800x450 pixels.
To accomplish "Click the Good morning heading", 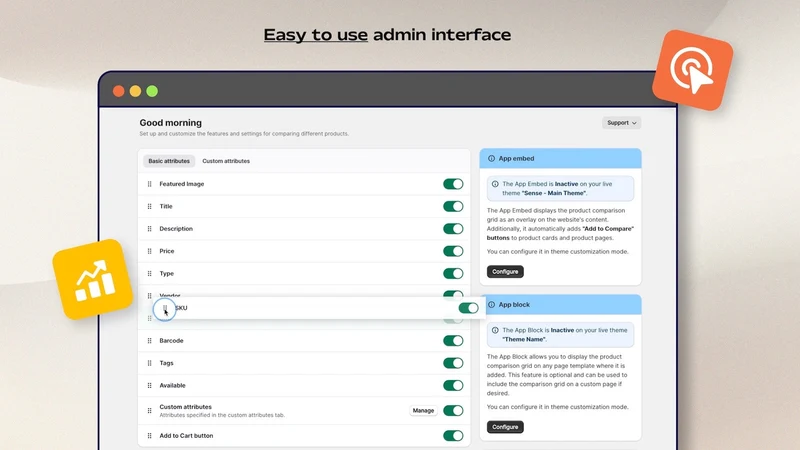I will point(170,122).
